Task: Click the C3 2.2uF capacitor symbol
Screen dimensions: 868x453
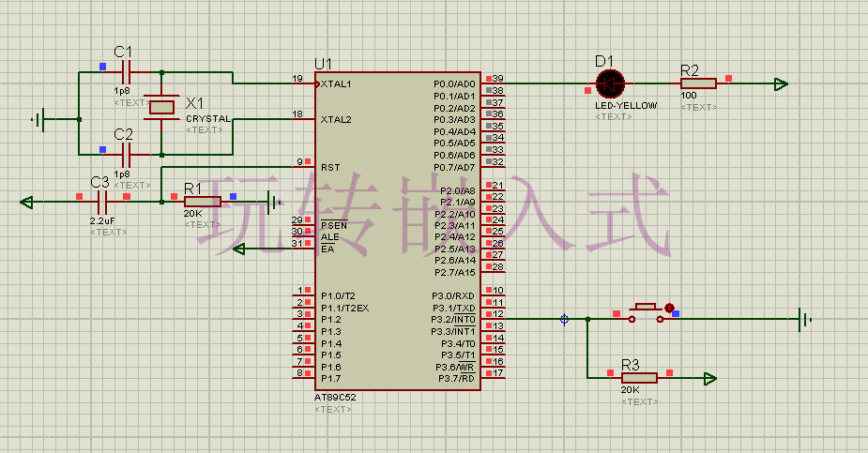Action: 102,202
